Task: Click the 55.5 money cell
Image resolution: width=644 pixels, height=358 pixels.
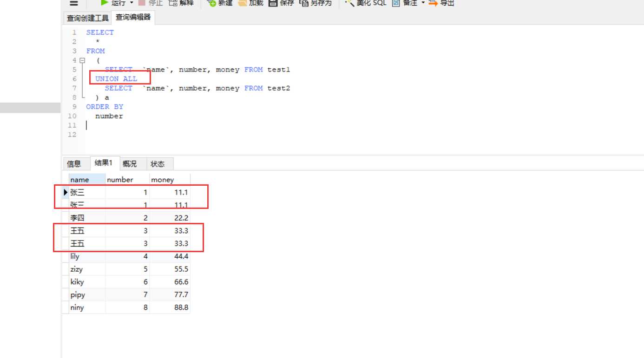Action: 170,269
